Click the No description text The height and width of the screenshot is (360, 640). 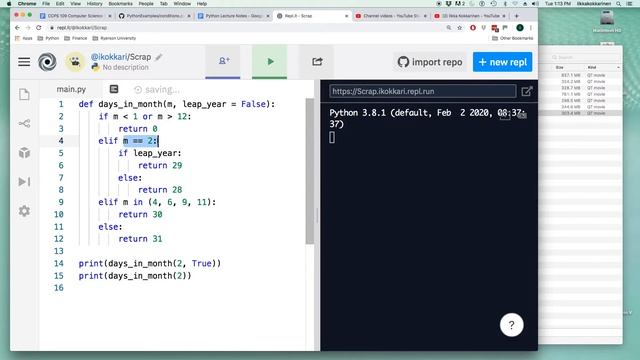[125, 67]
